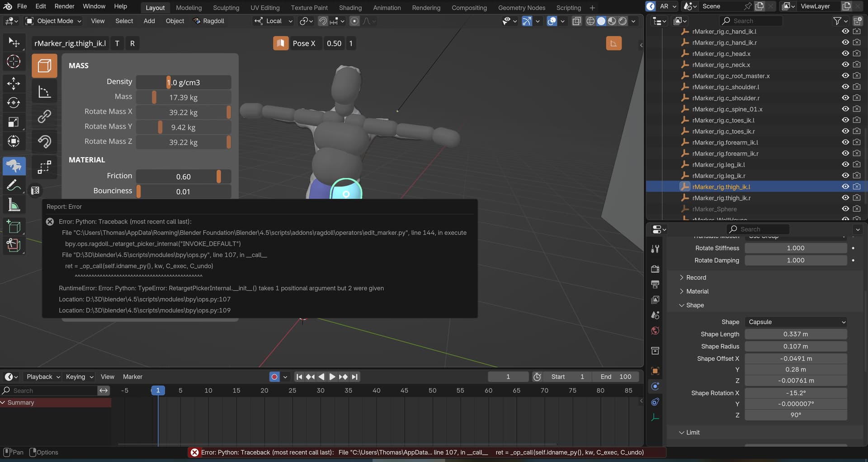Image resolution: width=868 pixels, height=462 pixels.
Task: Select the Move tool in the left toolbar
Action: coord(14,83)
